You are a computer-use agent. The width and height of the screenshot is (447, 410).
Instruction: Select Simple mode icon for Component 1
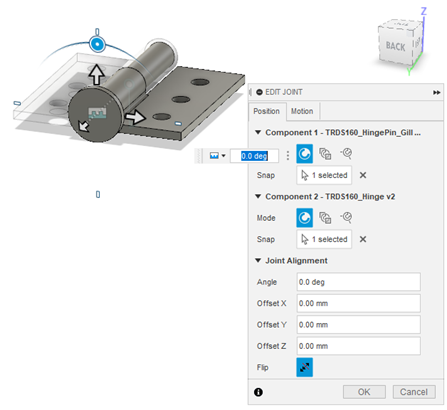point(304,154)
